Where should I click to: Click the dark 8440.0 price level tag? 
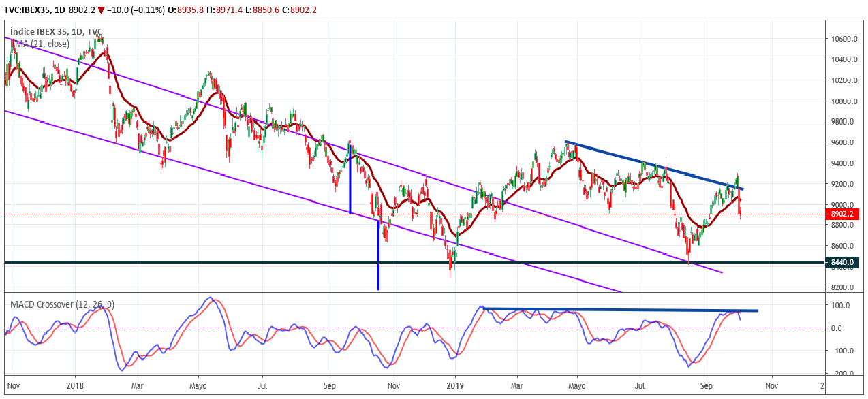pos(842,262)
